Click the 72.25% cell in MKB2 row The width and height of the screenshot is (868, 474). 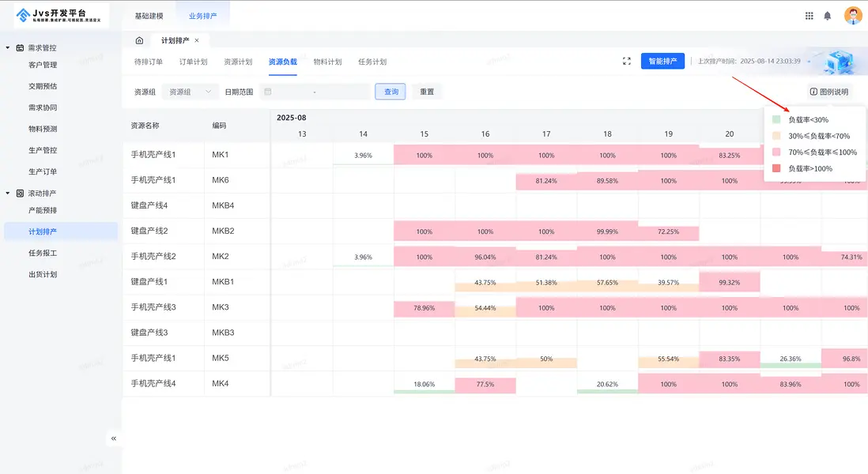tap(669, 231)
